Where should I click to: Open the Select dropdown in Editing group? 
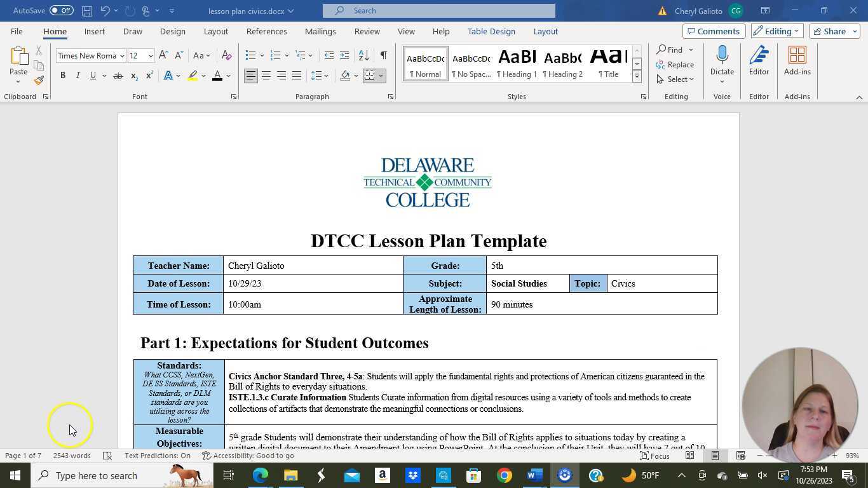(677, 79)
